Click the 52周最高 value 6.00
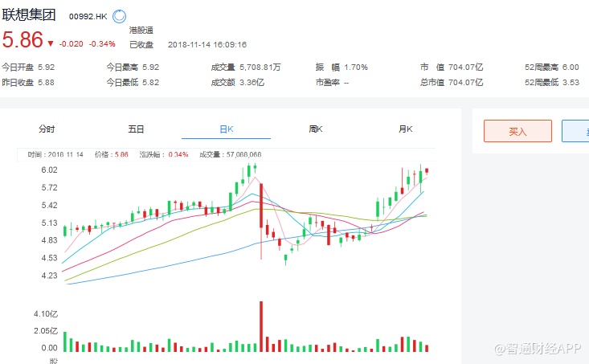Viewport: 589px width, 364px height. coord(571,67)
